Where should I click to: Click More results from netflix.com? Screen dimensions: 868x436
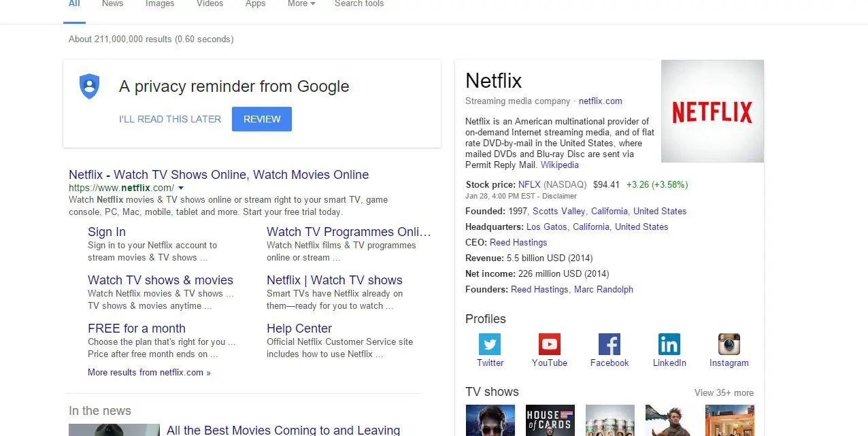[x=149, y=373]
